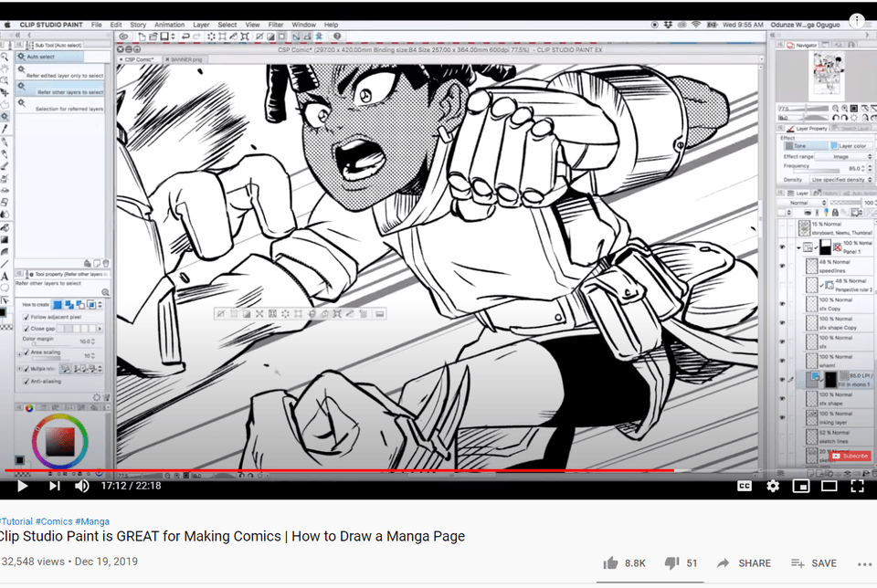Click the color square saturation picker

tap(60, 442)
